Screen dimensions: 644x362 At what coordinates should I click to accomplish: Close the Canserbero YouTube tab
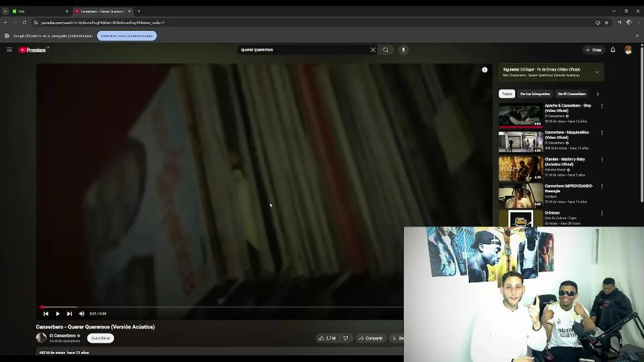click(x=129, y=11)
